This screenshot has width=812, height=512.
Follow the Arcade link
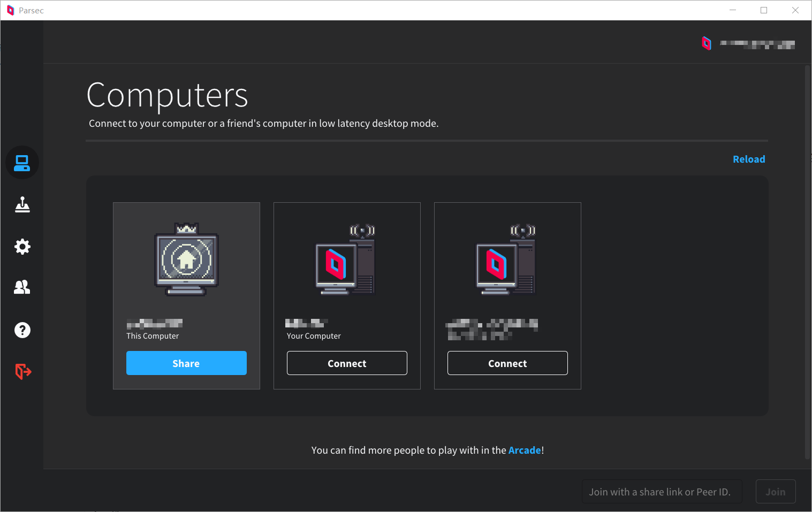click(x=525, y=450)
